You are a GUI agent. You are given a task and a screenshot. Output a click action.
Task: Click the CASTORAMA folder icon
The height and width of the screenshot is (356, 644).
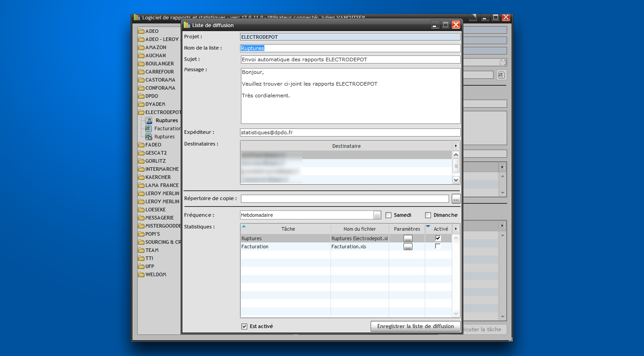141,80
